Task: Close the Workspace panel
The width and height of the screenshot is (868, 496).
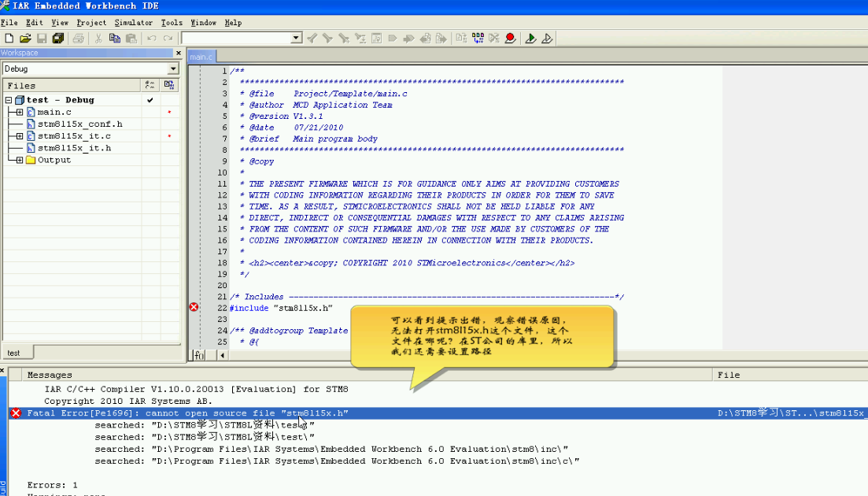Action: coord(179,53)
